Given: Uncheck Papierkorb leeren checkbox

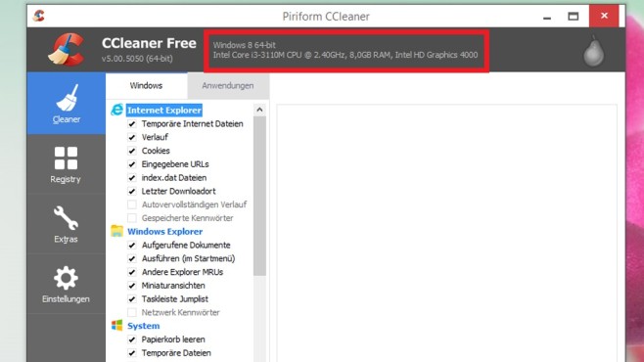Looking at the screenshot, I should click(x=132, y=339).
